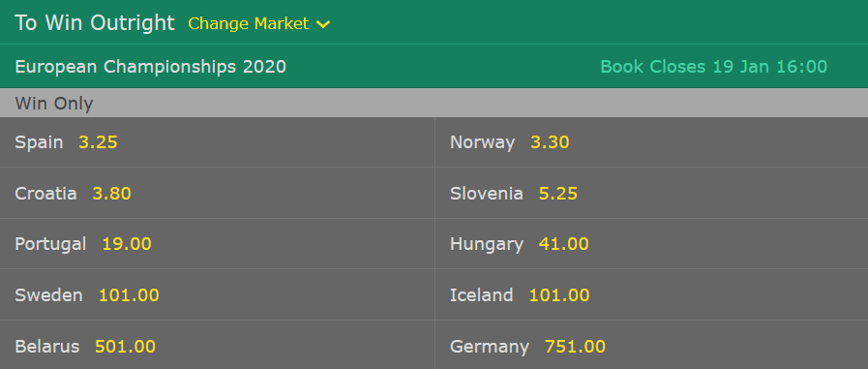Click the To Win Outright title

[x=95, y=22]
